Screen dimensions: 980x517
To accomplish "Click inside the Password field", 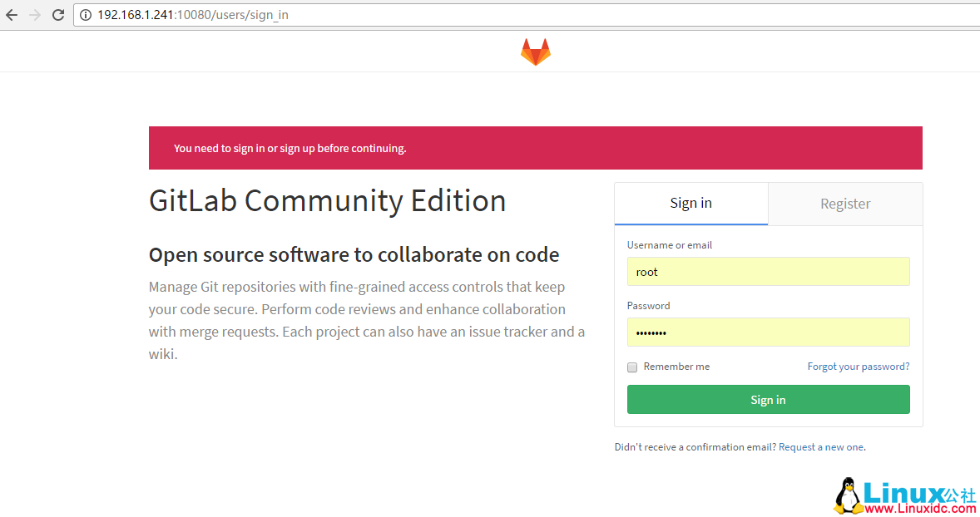I will tap(768, 332).
